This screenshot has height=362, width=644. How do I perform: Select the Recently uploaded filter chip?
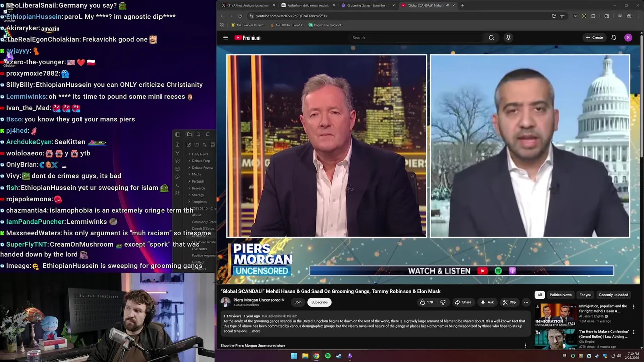coord(613,295)
